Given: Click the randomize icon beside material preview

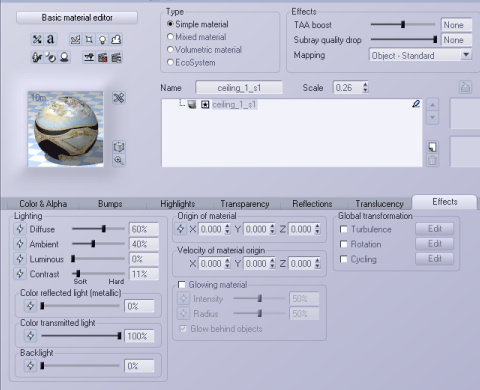Looking at the screenshot, I should coord(119,98).
